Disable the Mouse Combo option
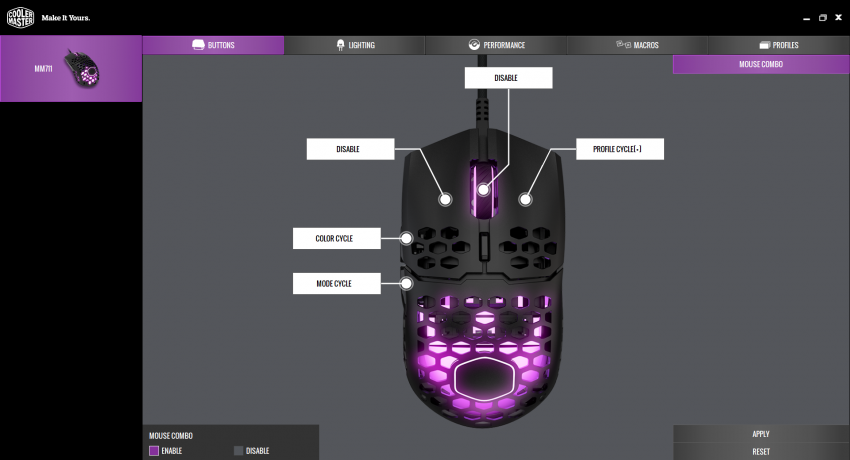The height and width of the screenshot is (460, 850). click(238, 451)
